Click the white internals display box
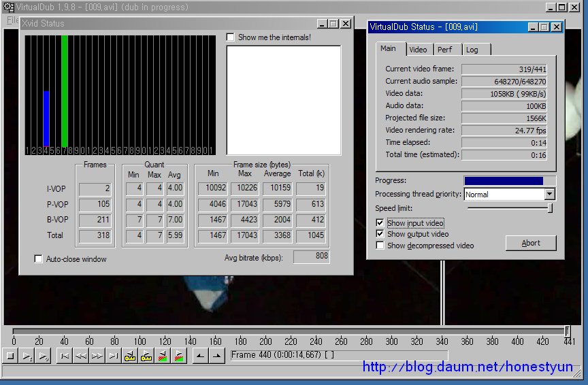Viewport: 588px width, 385px height. (284, 100)
